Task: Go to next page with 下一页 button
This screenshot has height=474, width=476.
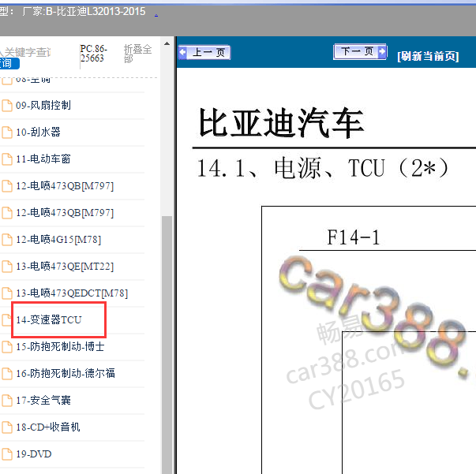Action: pos(360,52)
